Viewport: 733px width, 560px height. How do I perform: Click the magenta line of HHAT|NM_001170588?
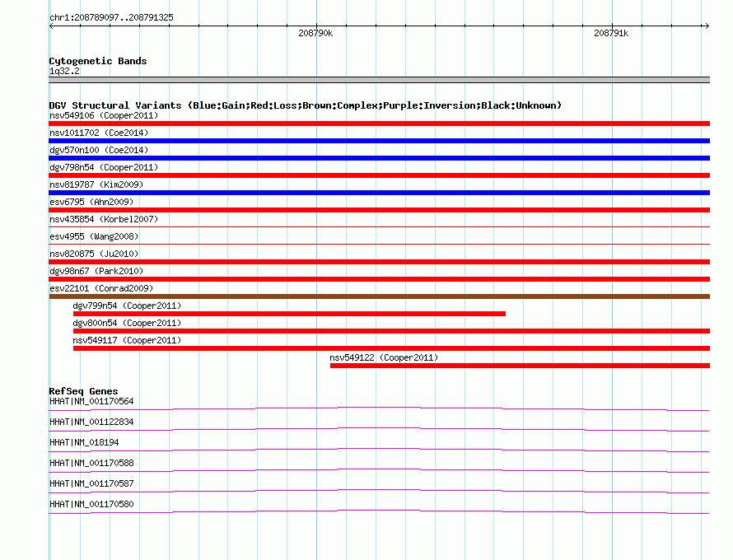[379, 470]
